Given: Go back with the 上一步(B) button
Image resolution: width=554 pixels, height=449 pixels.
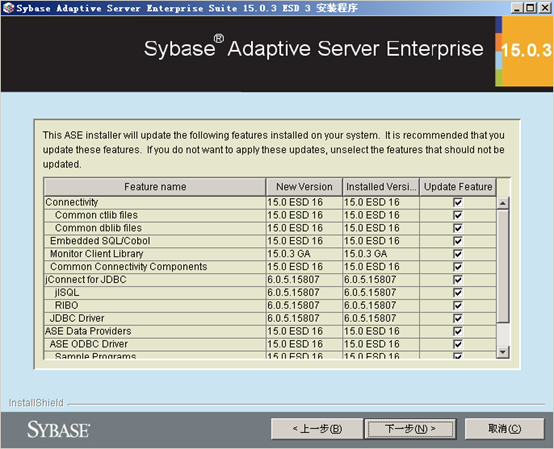Looking at the screenshot, I should pos(317,429).
